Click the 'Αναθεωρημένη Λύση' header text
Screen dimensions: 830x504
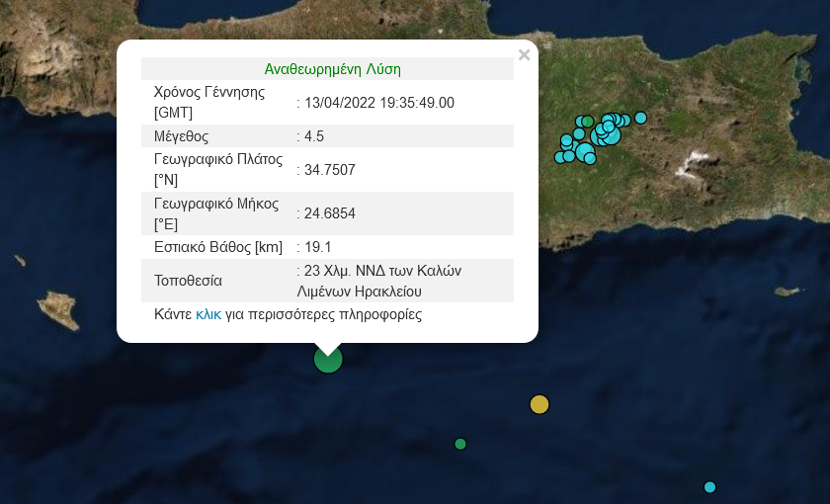332,69
